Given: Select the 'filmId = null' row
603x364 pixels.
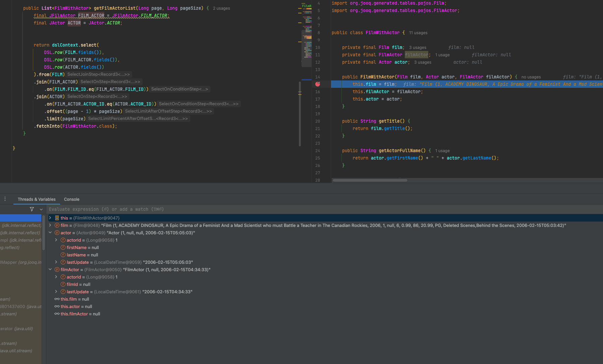Looking at the screenshot, I should [325, 284].
